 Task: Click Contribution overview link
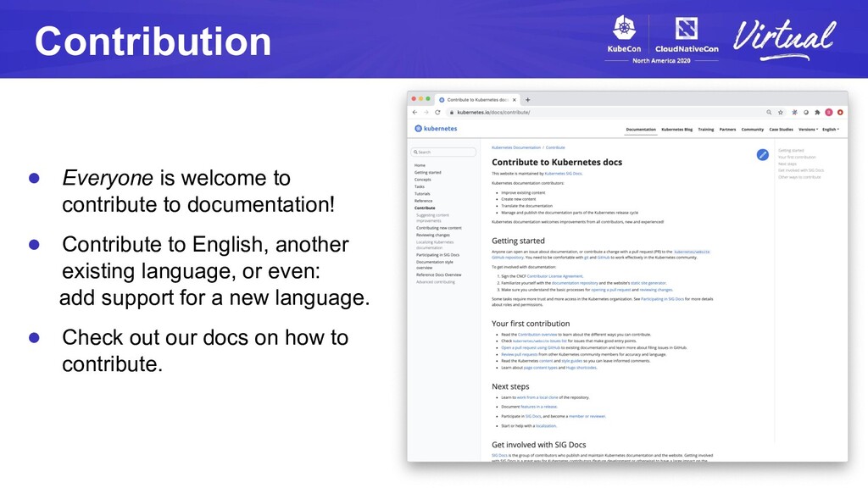(x=537, y=335)
